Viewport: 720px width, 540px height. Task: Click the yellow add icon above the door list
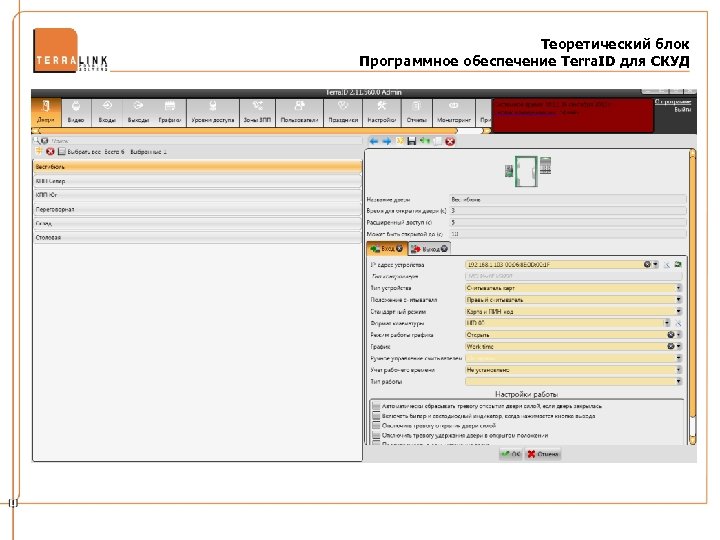39,151
